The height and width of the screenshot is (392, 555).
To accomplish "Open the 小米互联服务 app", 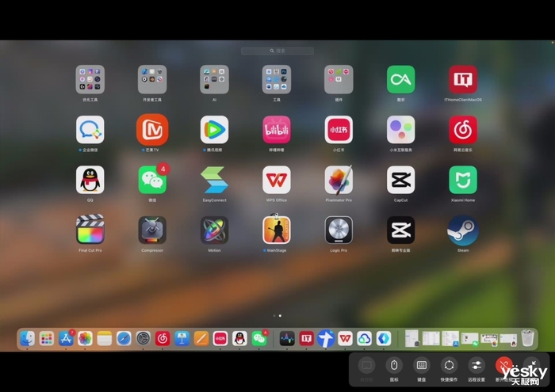I will coord(400,129).
